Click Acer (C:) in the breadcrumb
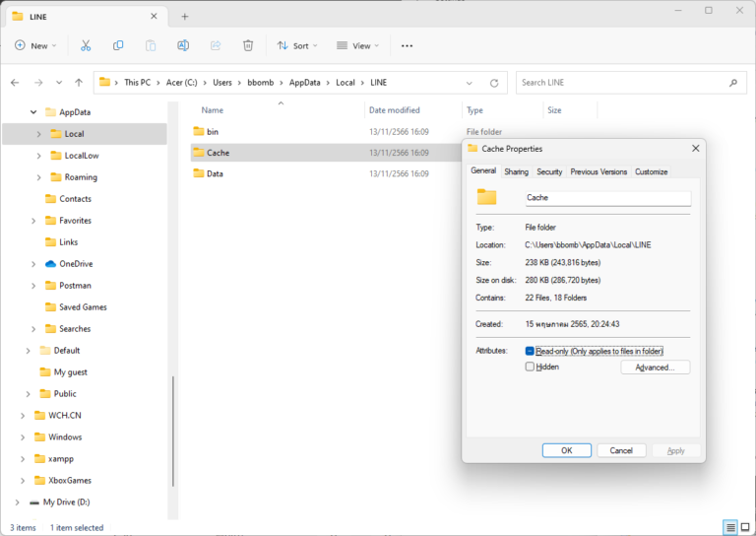 click(182, 83)
